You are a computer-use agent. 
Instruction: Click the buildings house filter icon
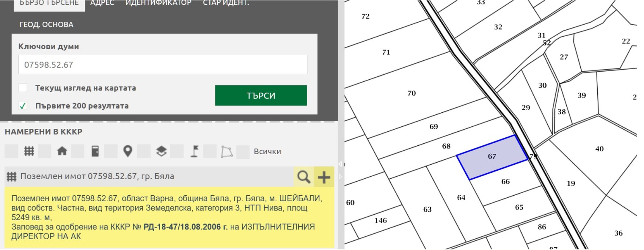pos(62,151)
